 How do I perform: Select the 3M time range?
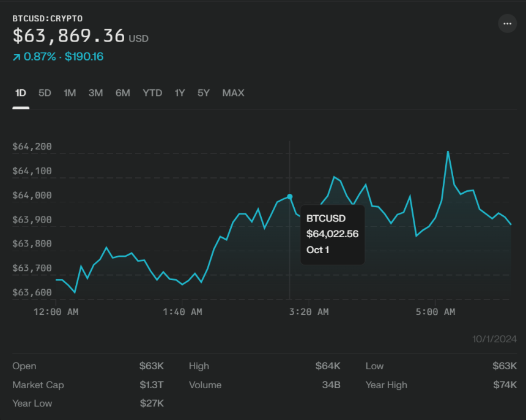tap(95, 93)
